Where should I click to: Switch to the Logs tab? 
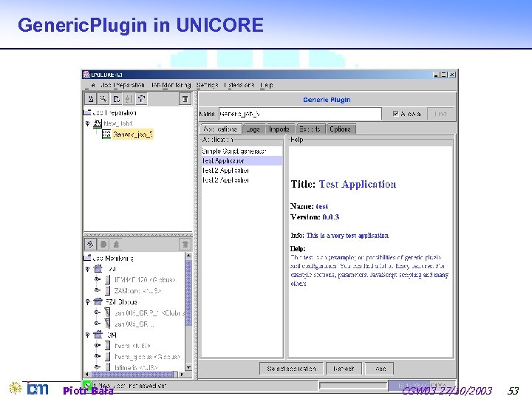[x=253, y=129]
